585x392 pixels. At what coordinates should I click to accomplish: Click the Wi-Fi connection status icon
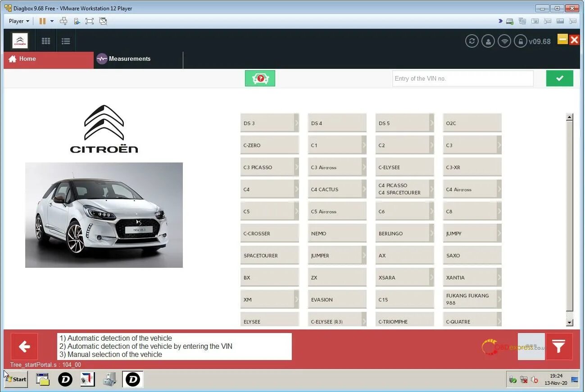pos(504,41)
